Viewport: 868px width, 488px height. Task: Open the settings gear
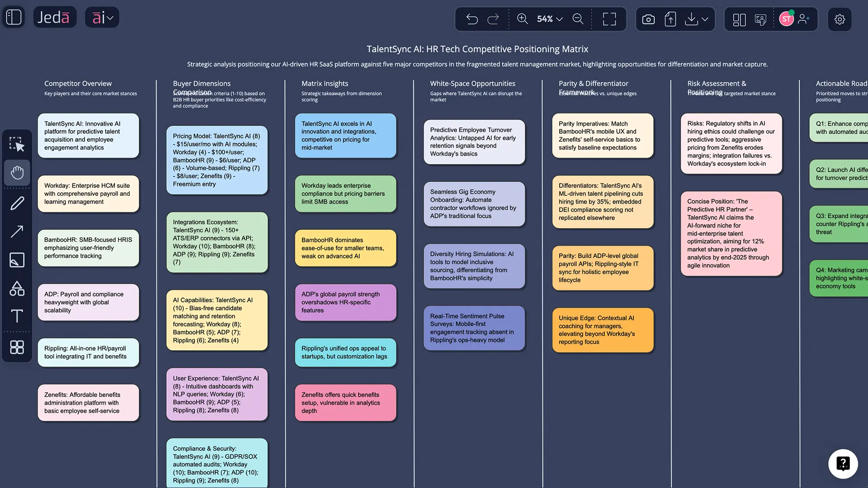840,19
